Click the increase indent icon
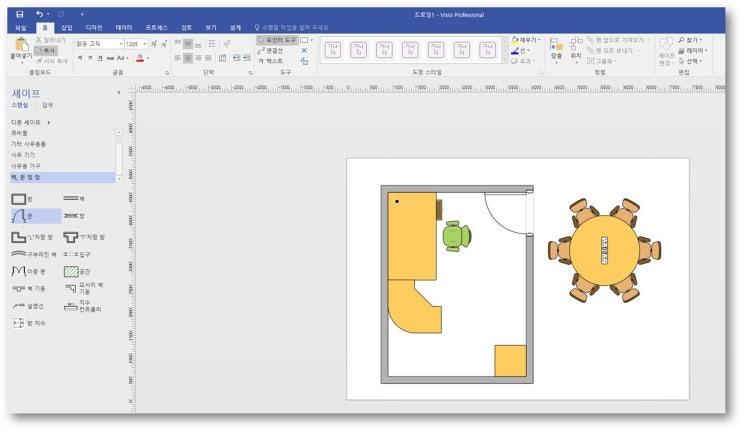The image size is (743, 431). click(247, 58)
